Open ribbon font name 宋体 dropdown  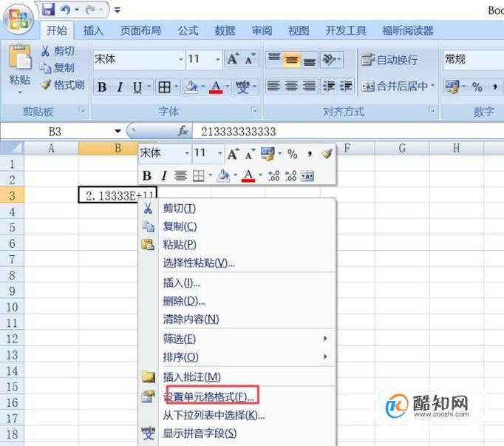[x=180, y=59]
